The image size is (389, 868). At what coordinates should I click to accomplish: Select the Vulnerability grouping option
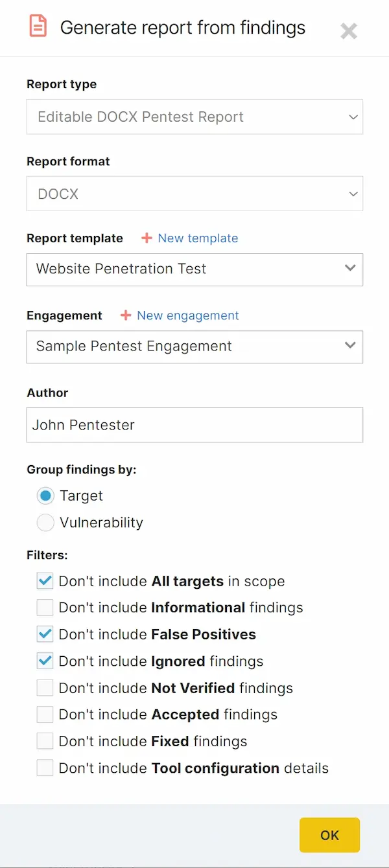click(x=45, y=522)
